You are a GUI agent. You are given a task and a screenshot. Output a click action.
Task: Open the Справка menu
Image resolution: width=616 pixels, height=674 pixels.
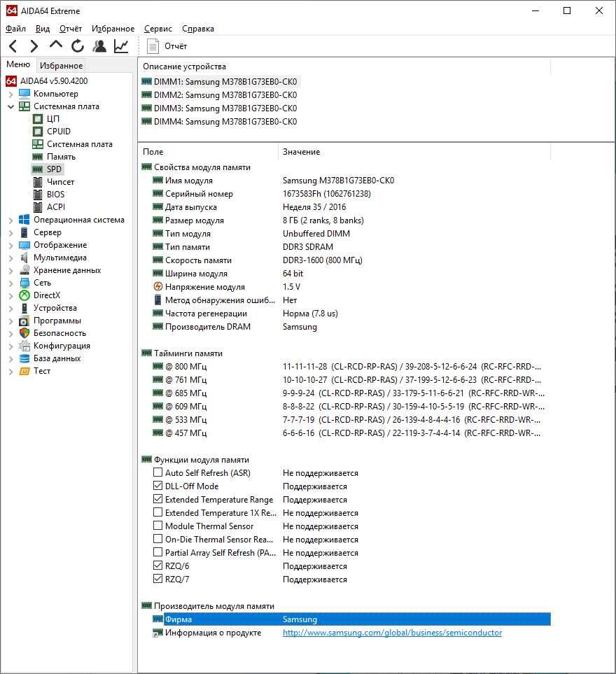coord(197,29)
